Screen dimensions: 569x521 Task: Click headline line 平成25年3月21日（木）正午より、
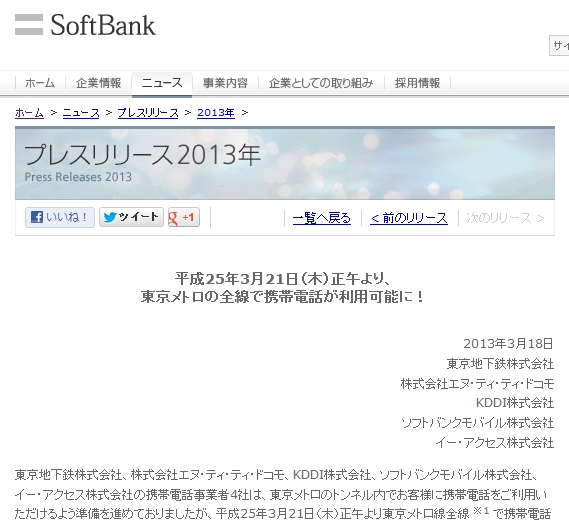coord(283,279)
